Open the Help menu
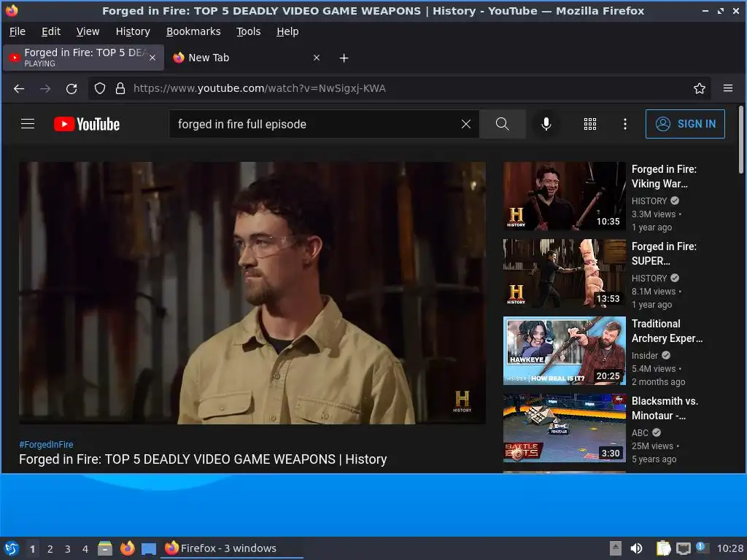 point(287,31)
